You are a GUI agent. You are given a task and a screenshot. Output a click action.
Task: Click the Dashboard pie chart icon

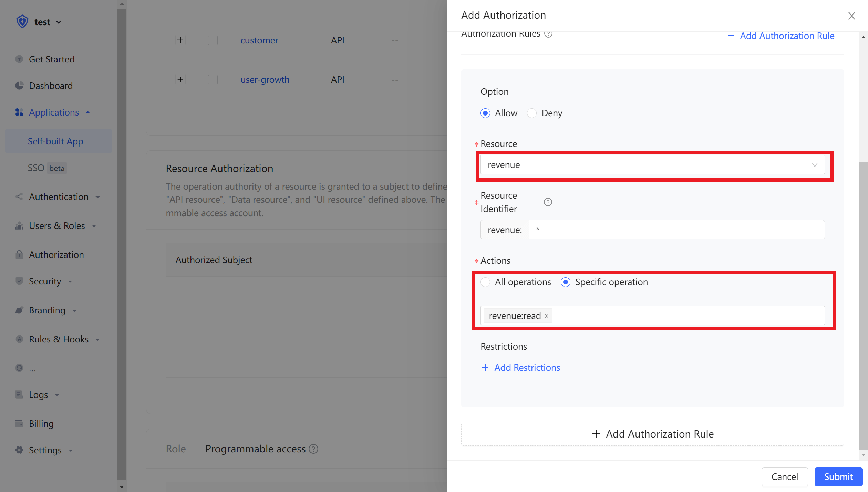coord(19,86)
